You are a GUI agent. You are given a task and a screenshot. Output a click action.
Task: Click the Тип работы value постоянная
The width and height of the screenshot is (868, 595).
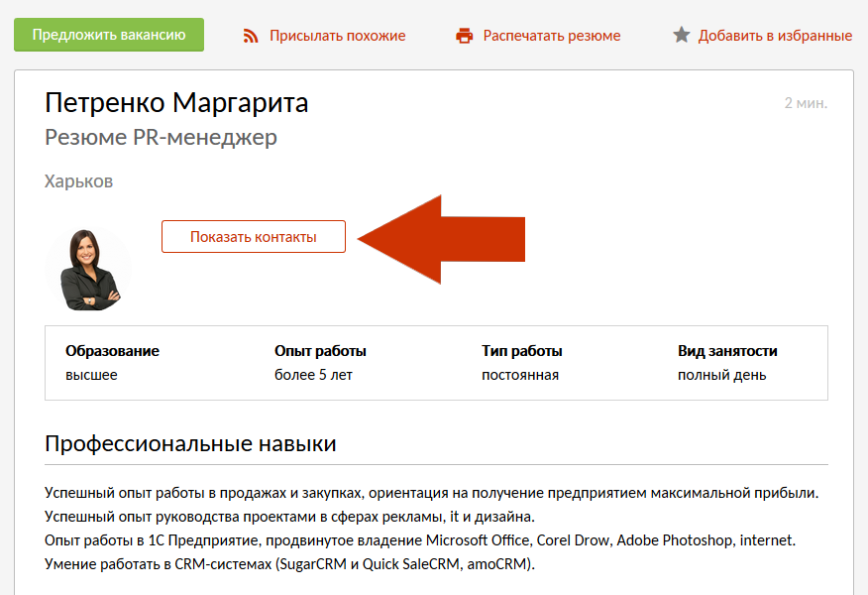[520, 375]
